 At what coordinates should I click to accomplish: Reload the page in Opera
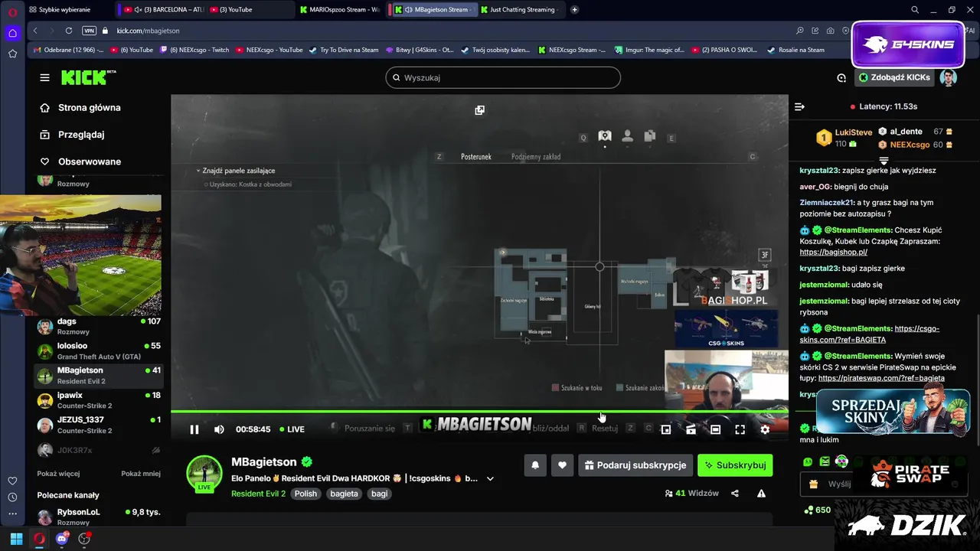point(69,31)
